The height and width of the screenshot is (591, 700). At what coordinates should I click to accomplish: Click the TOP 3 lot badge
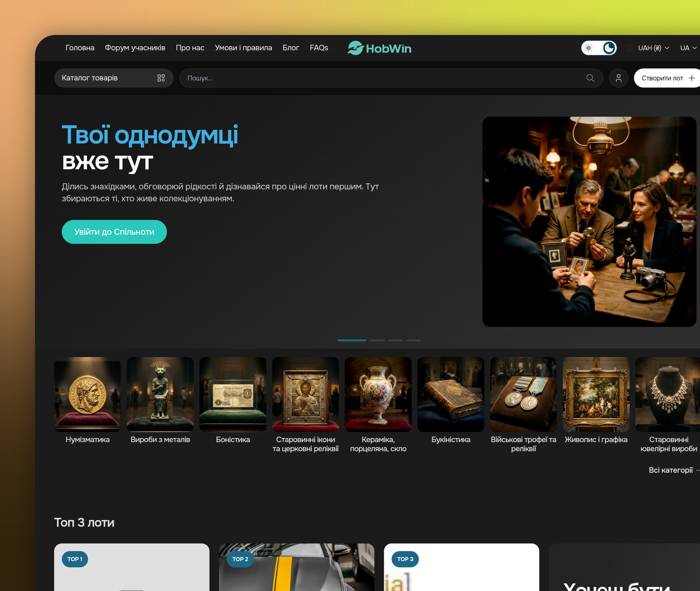click(405, 559)
